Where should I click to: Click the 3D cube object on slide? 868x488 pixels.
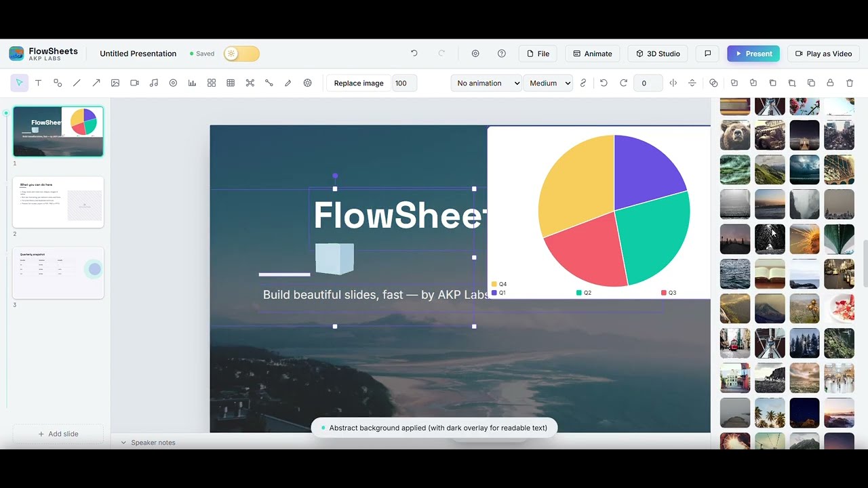(334, 258)
